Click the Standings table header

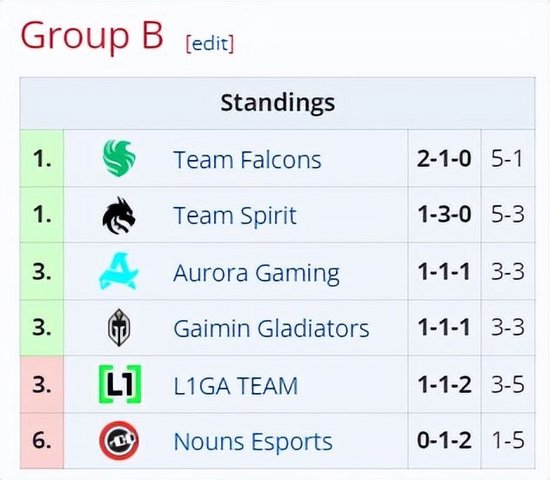(x=277, y=103)
